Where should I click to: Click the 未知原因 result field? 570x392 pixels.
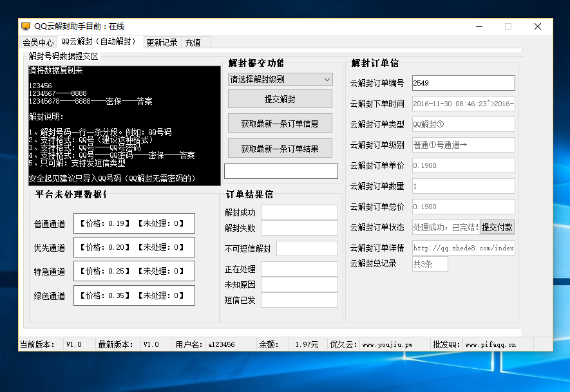299,285
